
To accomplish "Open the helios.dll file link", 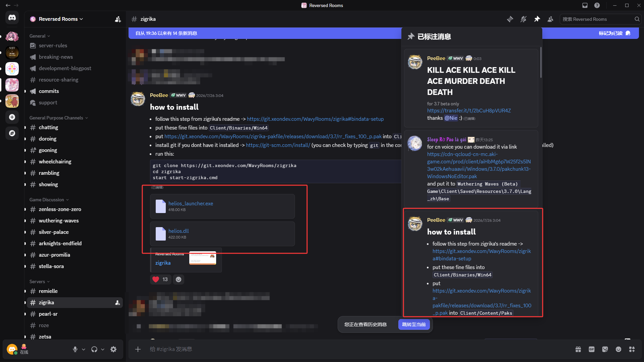I will 179,231.
